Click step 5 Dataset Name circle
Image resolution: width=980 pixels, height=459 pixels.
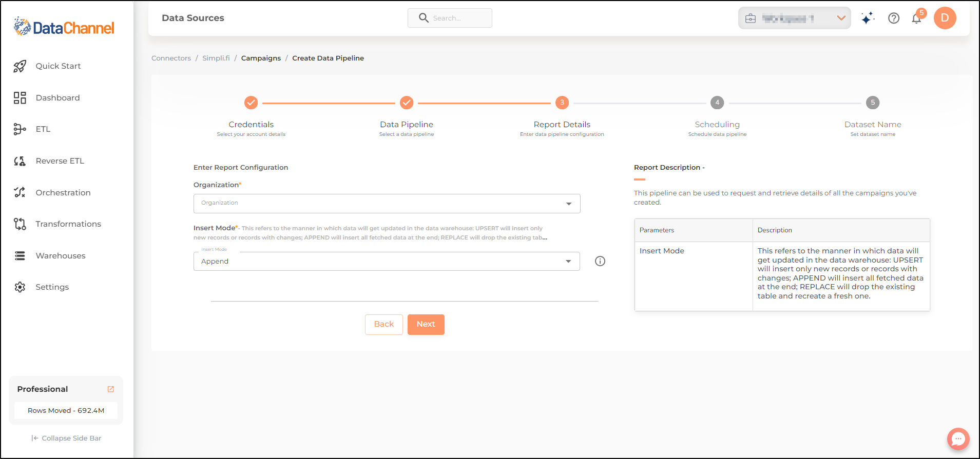click(873, 103)
